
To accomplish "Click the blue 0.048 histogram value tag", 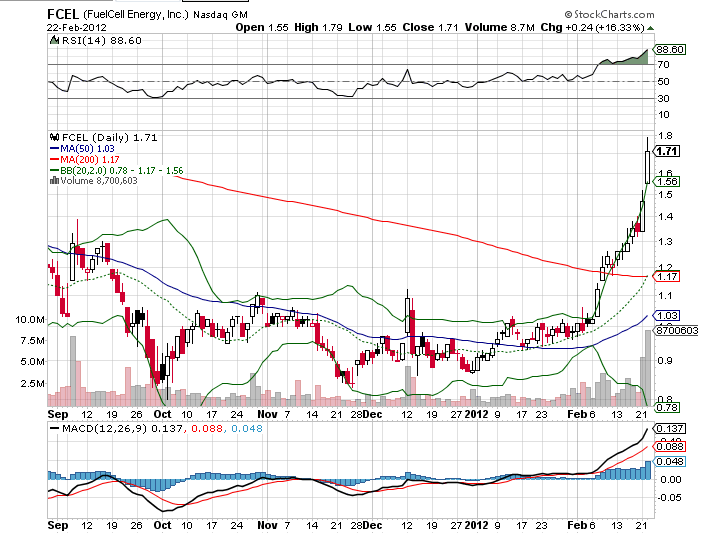I will (x=670, y=462).
